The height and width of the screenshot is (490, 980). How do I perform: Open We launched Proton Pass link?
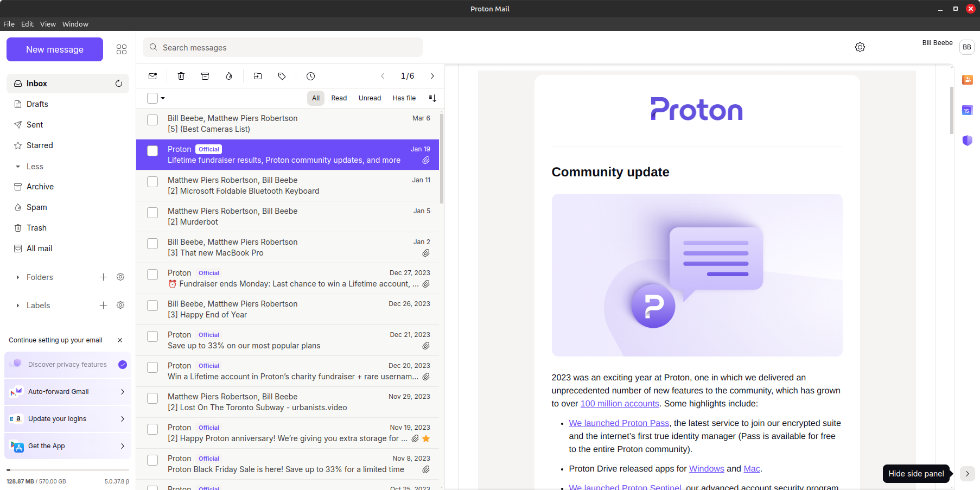click(619, 423)
